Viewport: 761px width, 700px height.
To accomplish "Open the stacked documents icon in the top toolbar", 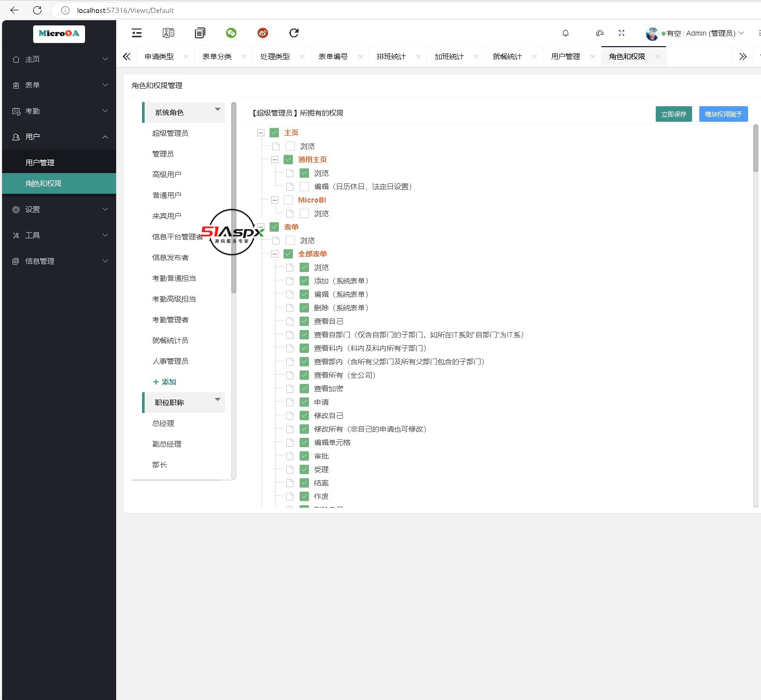I will click(x=200, y=33).
